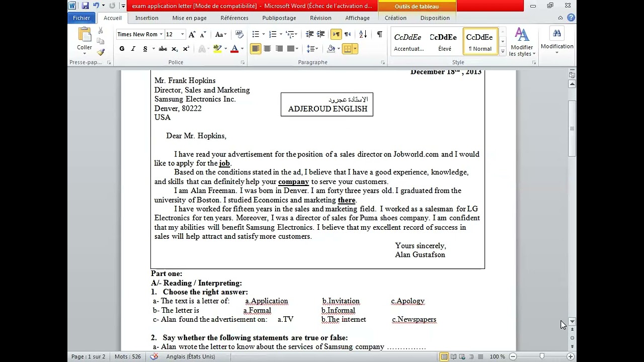This screenshot has width=644, height=362.
Task: Check proofing errors icon in status bar
Action: (x=154, y=356)
